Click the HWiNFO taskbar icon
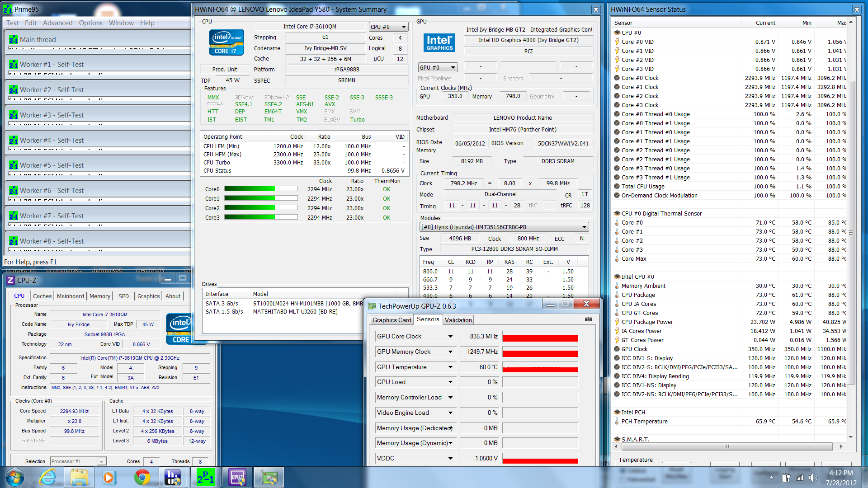 tap(173, 478)
